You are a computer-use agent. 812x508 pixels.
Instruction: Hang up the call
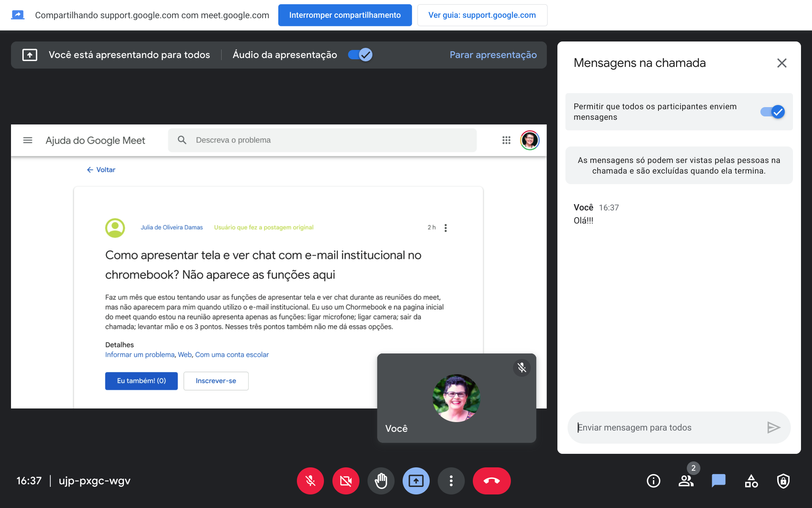coord(491,481)
